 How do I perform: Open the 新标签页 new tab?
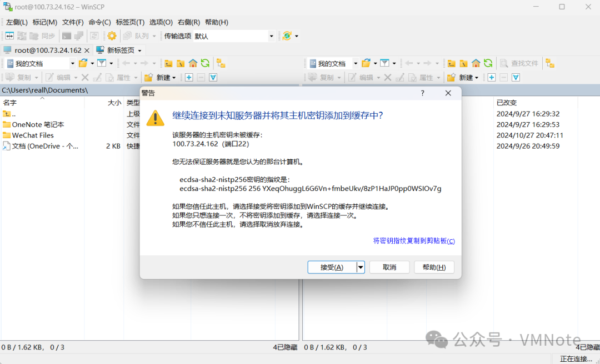click(x=116, y=50)
